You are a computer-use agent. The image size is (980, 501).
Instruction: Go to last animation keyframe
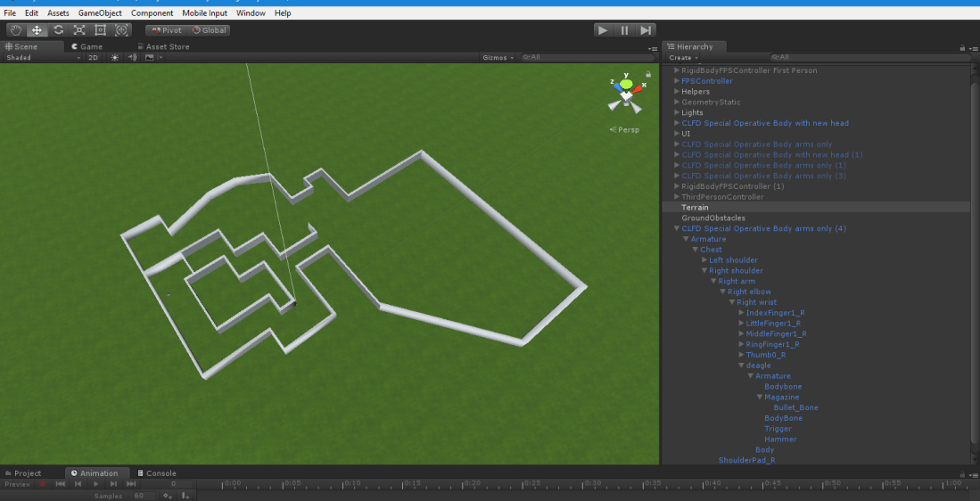(130, 484)
